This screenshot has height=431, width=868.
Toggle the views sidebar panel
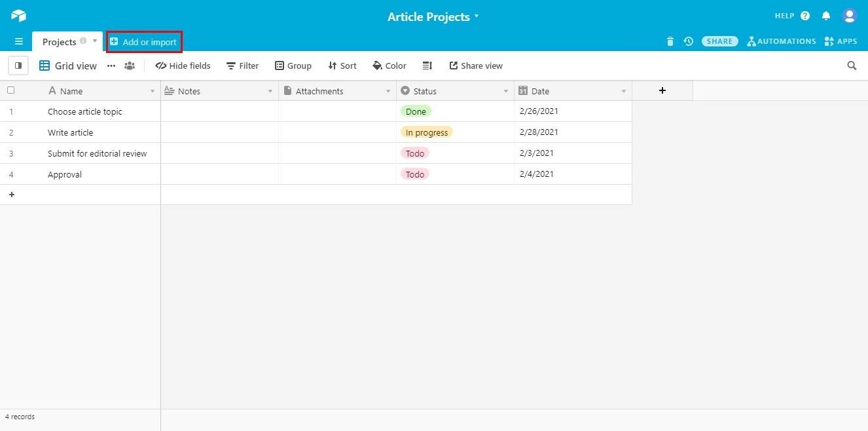pyautogui.click(x=18, y=66)
